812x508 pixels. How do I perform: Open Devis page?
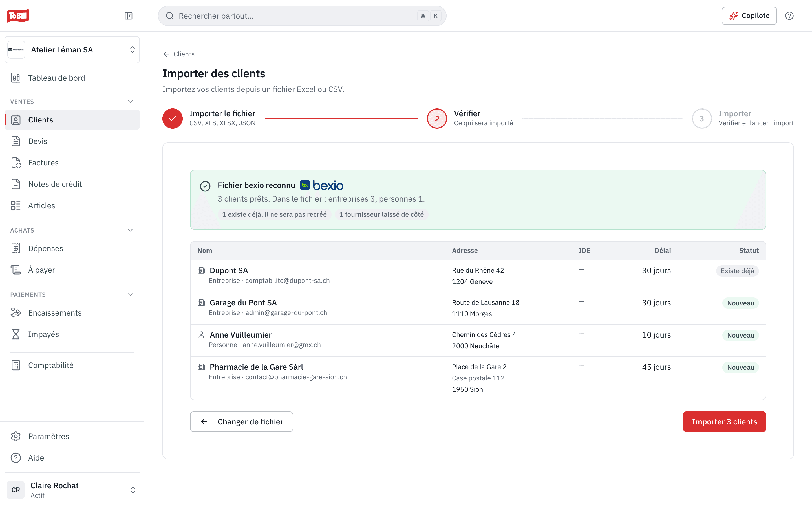72,141
